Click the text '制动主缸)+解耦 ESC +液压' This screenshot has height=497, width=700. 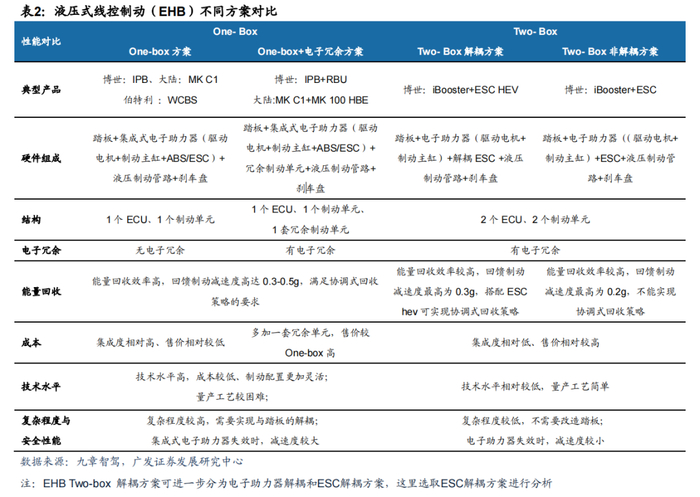click(x=460, y=158)
